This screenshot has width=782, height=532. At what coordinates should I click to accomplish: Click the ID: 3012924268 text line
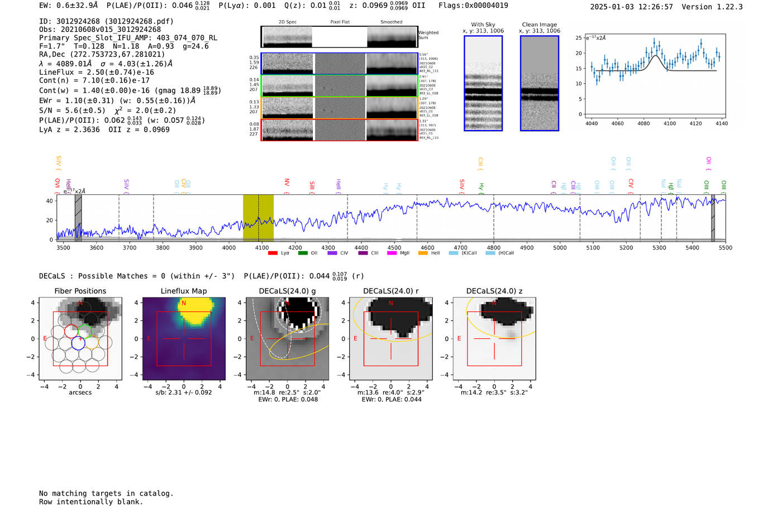pos(106,21)
